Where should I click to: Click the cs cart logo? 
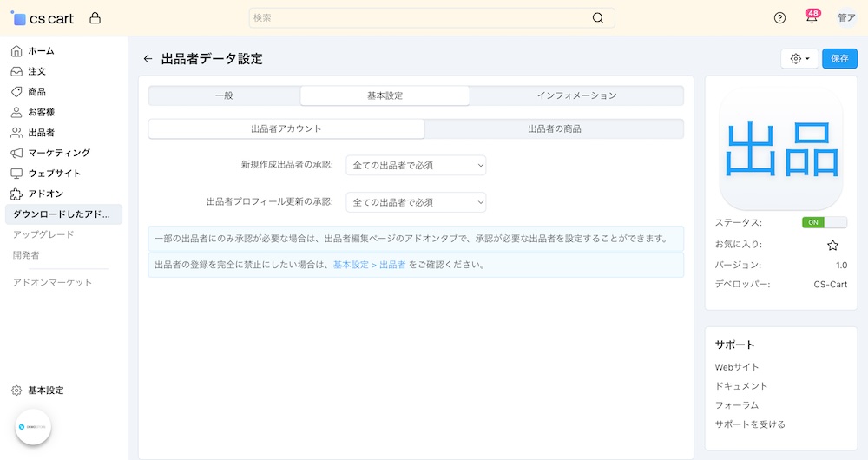point(42,18)
